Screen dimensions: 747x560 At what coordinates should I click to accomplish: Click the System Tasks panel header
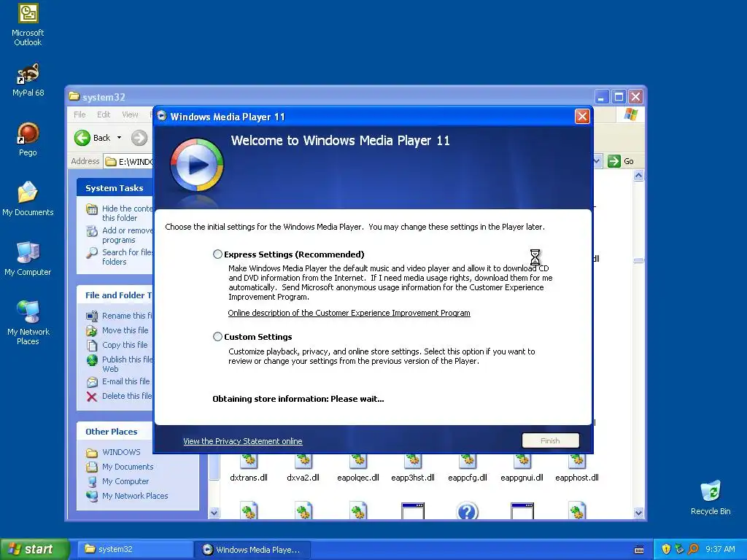(x=115, y=187)
